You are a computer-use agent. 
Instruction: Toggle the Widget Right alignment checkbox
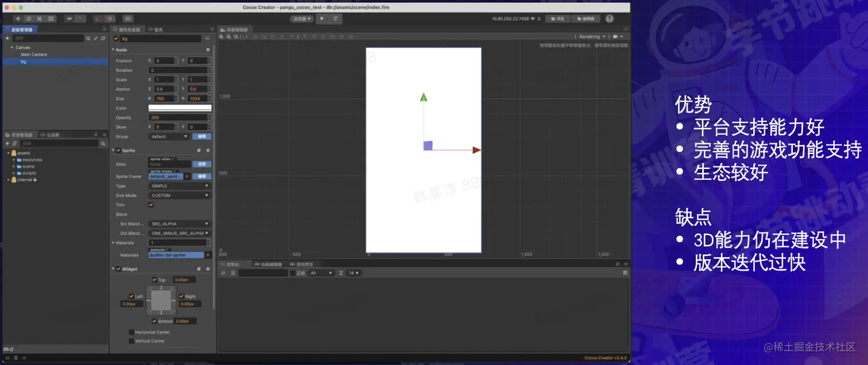click(x=181, y=297)
